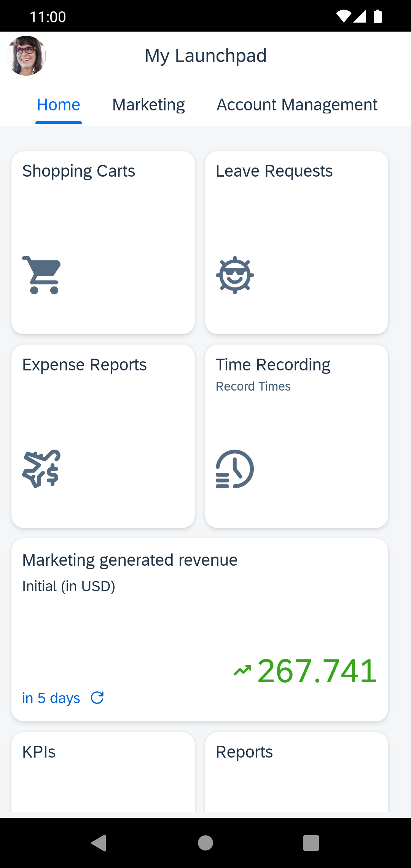Viewport: 411px width, 868px height.
Task: Open the Leave Requests tile title
Action: coord(274,171)
